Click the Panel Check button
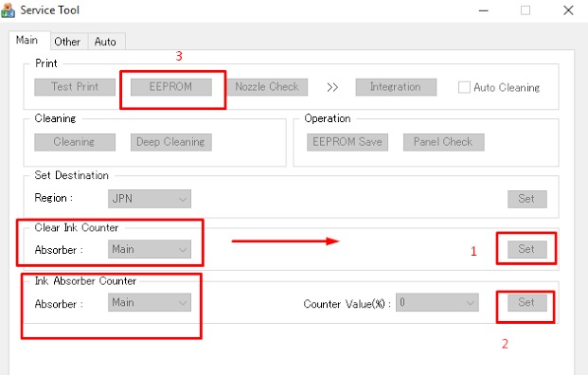Screen dimensions: 588x375 [x=444, y=142]
